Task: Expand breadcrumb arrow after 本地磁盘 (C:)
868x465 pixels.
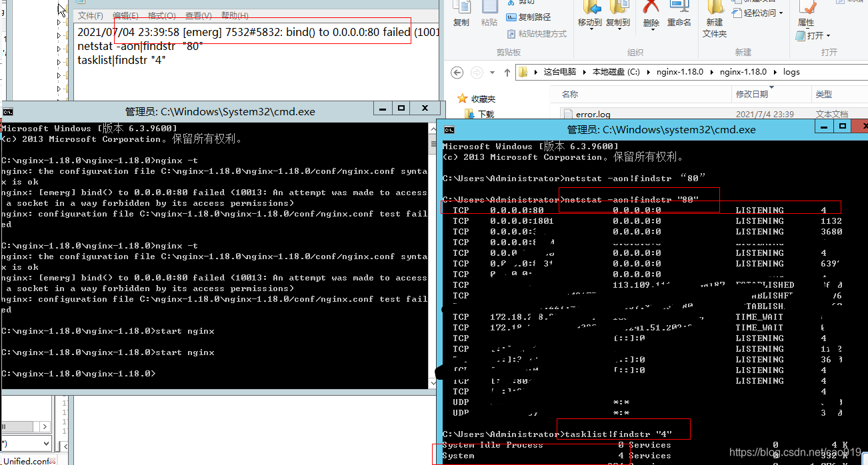Action: (x=647, y=72)
